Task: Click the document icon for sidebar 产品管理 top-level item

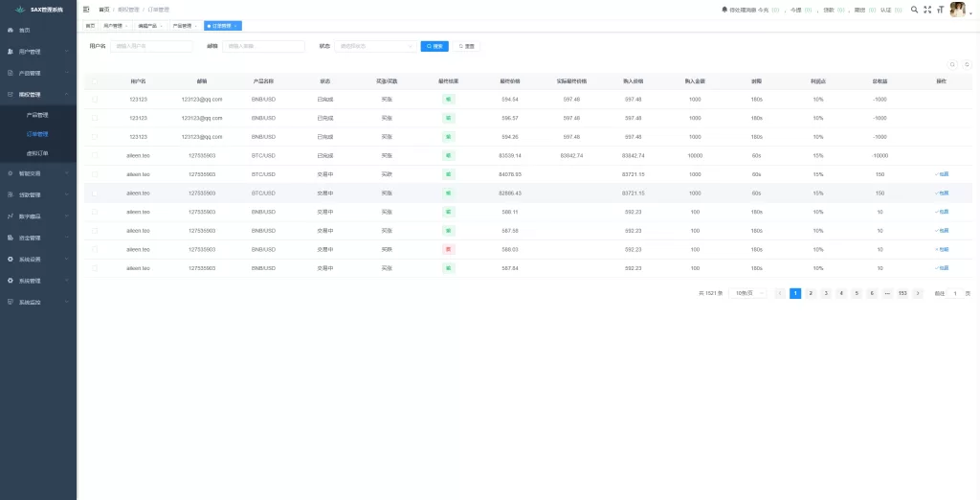Action: (x=10, y=73)
